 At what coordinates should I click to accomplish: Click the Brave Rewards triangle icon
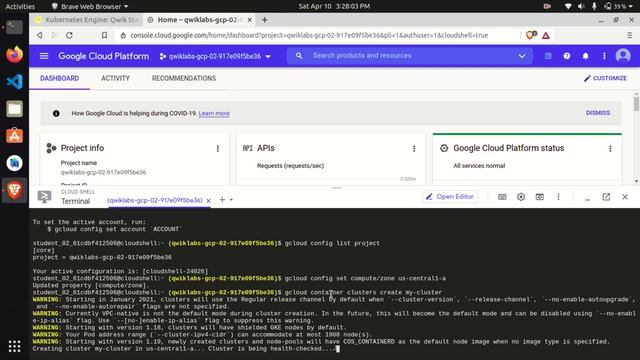[x=546, y=36]
